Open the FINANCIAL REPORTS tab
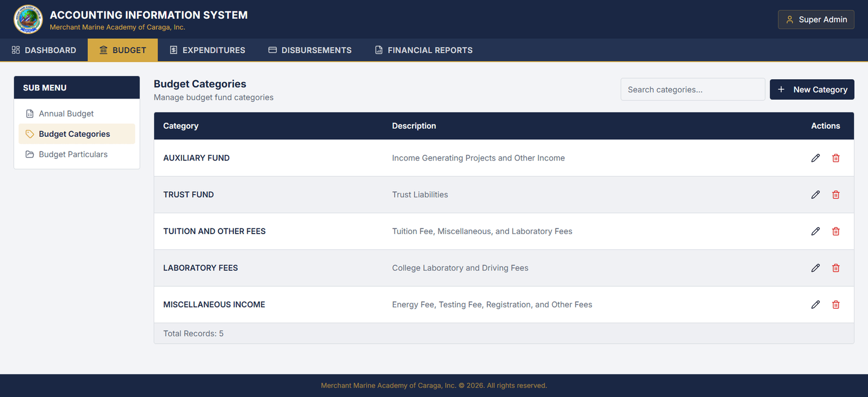The image size is (868, 397). [424, 50]
